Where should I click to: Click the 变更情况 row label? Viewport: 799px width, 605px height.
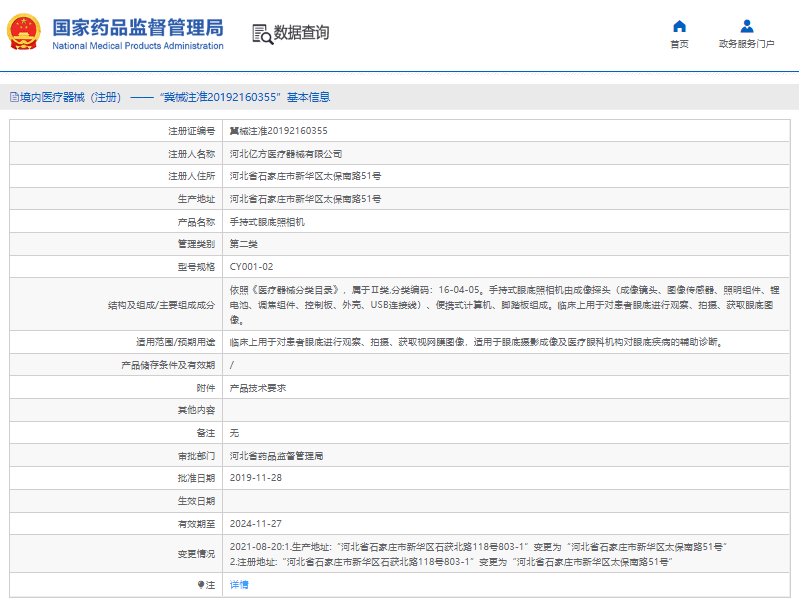(196, 554)
